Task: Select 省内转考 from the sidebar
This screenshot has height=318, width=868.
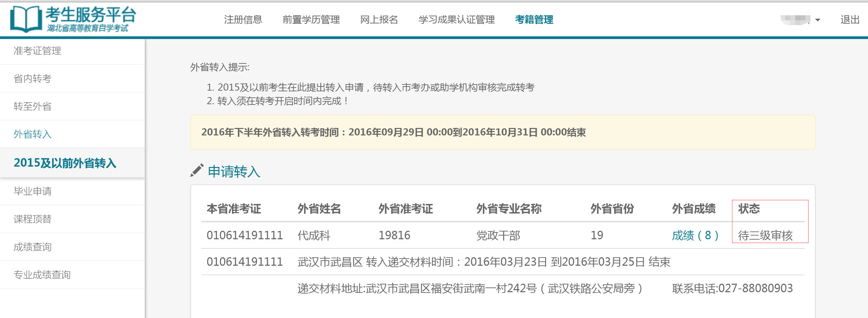Action: pyautogui.click(x=33, y=79)
